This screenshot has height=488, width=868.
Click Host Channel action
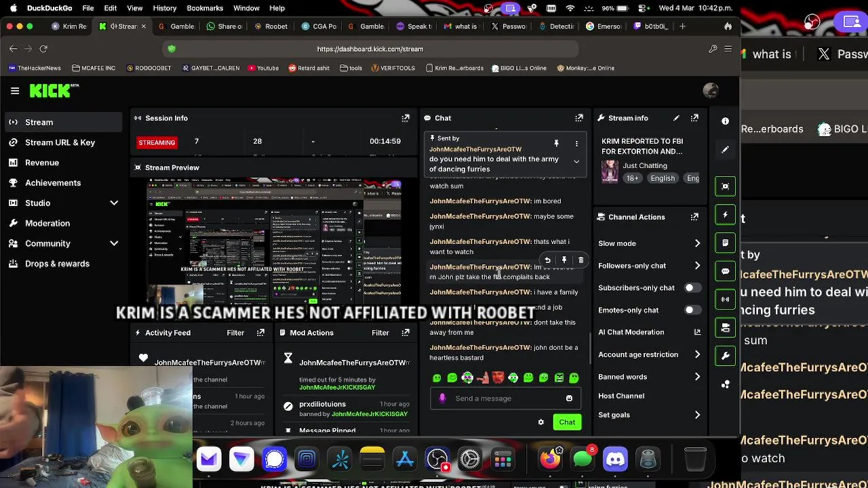621,396
